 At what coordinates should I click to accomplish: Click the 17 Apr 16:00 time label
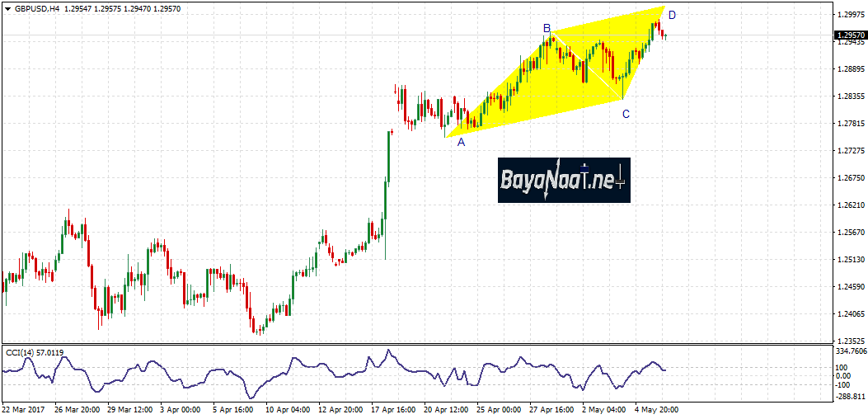393,409
